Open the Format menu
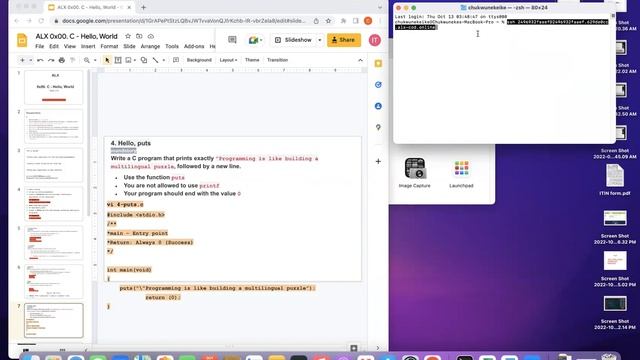Screen dimensions: 640x360 coord(109,47)
